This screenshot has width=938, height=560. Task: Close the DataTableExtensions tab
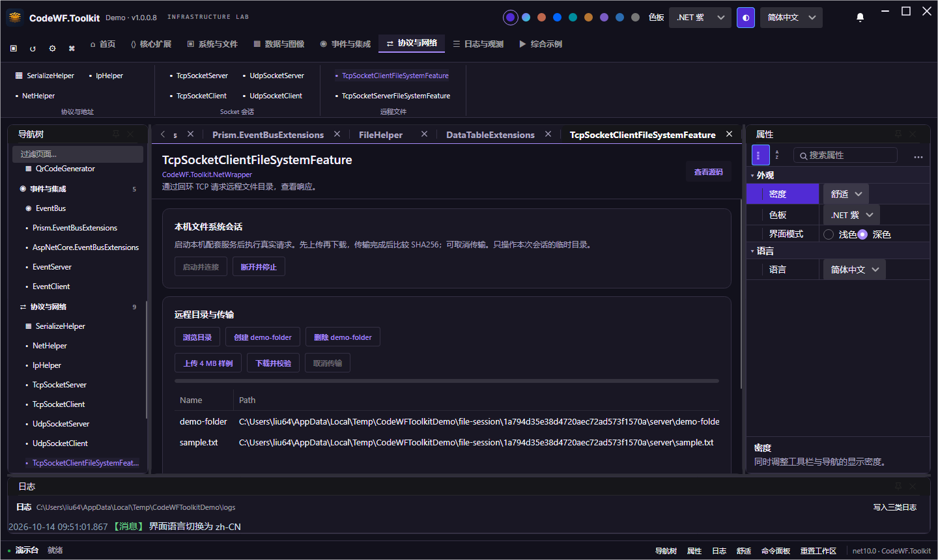548,133
